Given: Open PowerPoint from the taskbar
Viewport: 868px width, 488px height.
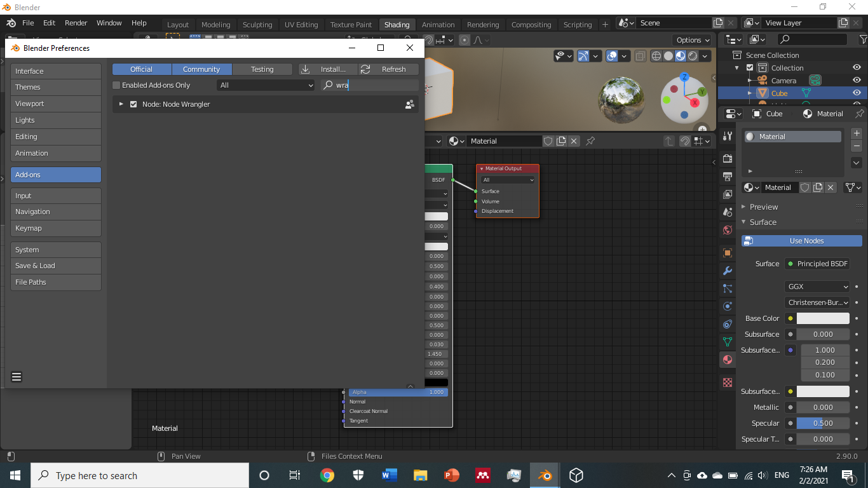Looking at the screenshot, I should click(452, 475).
